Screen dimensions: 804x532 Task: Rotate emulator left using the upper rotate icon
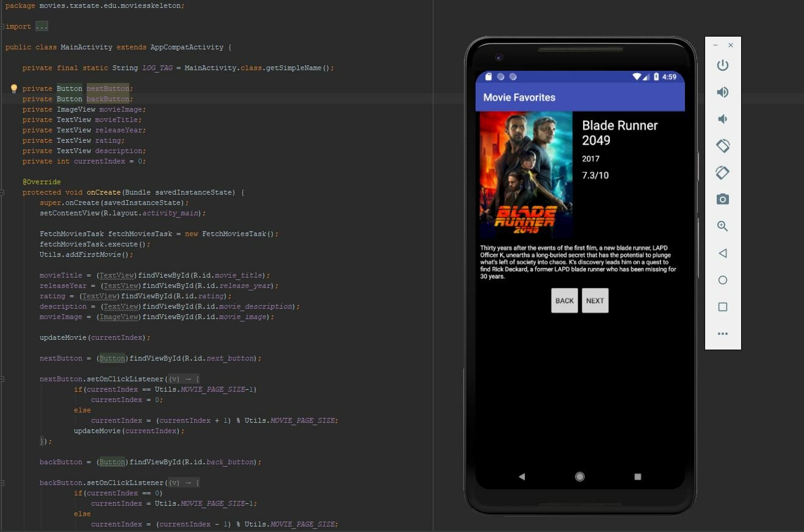point(723,146)
